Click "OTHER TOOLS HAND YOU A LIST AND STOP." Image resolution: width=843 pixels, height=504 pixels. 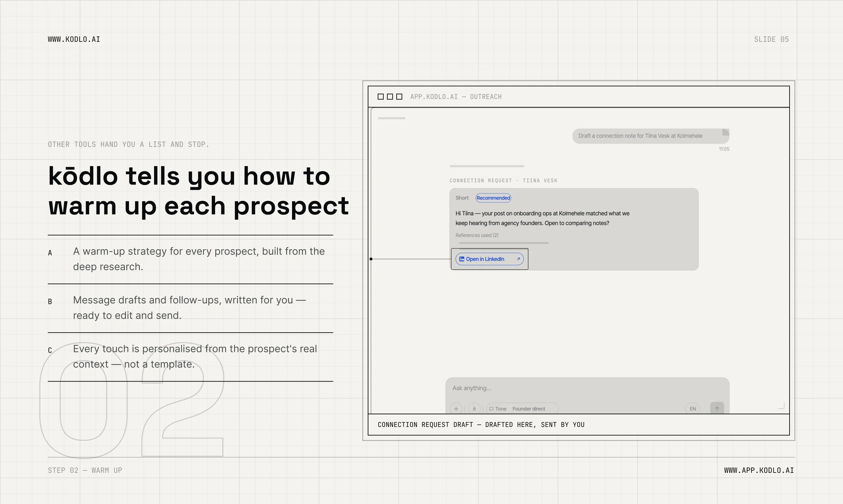(x=129, y=144)
